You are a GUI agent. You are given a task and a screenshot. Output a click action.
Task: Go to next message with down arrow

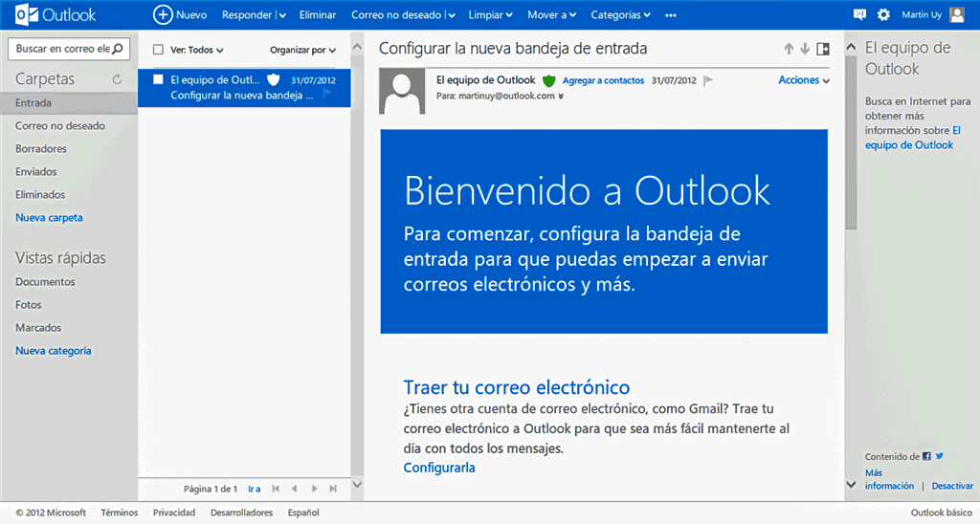(x=806, y=49)
